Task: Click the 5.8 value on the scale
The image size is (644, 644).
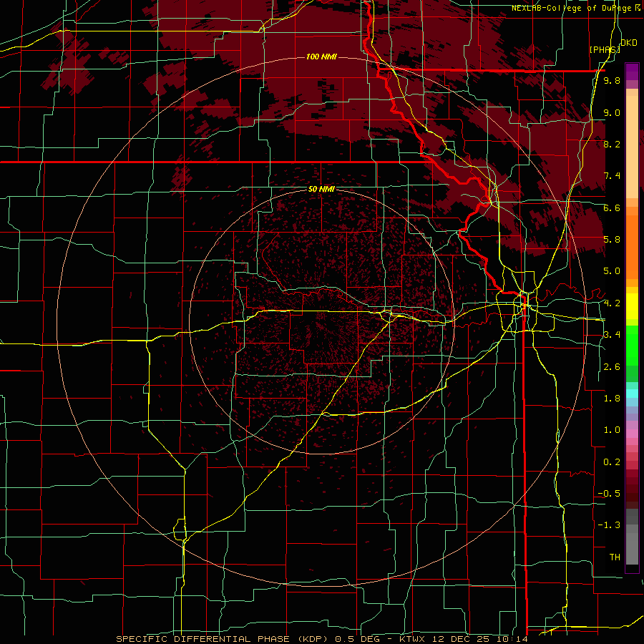Action: [612, 240]
